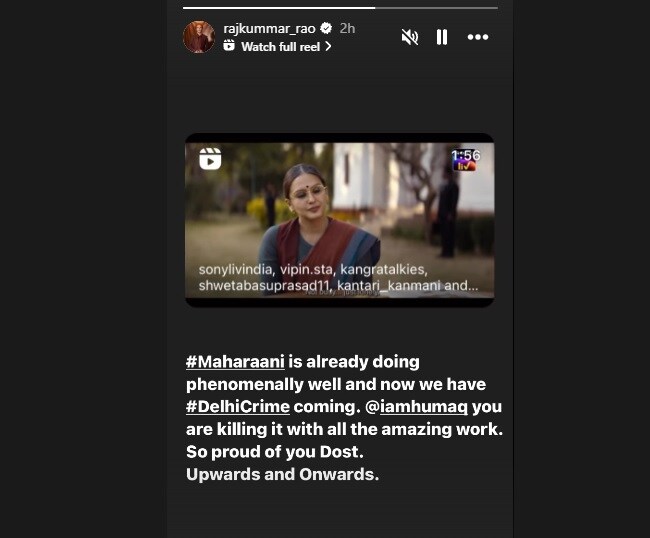Unmute the story audio
Image resolution: width=650 pixels, height=538 pixels.
coord(410,37)
